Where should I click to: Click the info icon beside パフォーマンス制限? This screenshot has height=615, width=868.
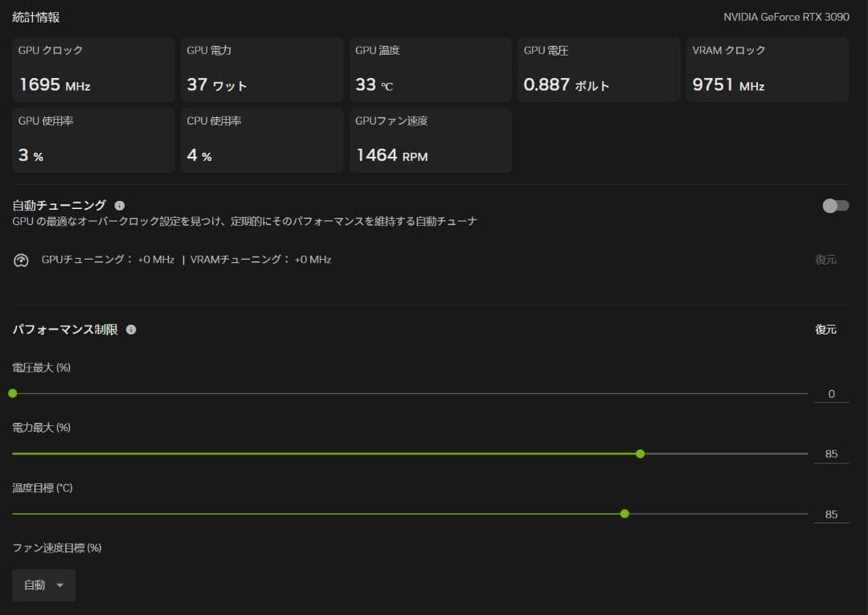pos(131,330)
